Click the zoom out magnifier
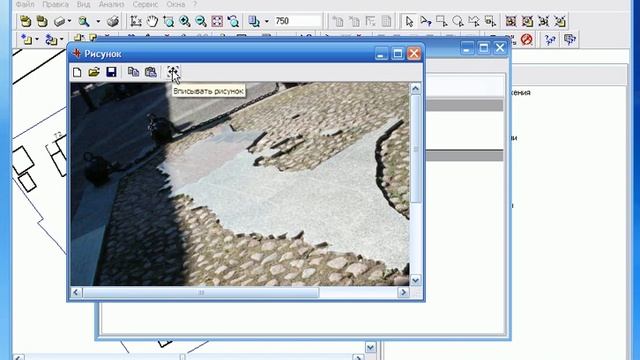640x360 pixels. coord(200,21)
